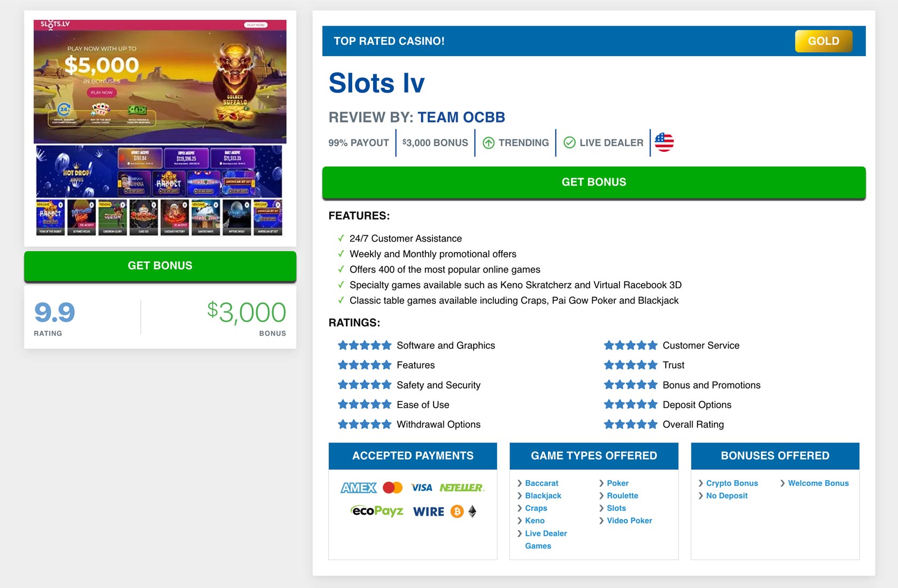Image resolution: width=898 pixels, height=588 pixels.
Task: Open the Blackjack game type link
Action: [x=543, y=496]
